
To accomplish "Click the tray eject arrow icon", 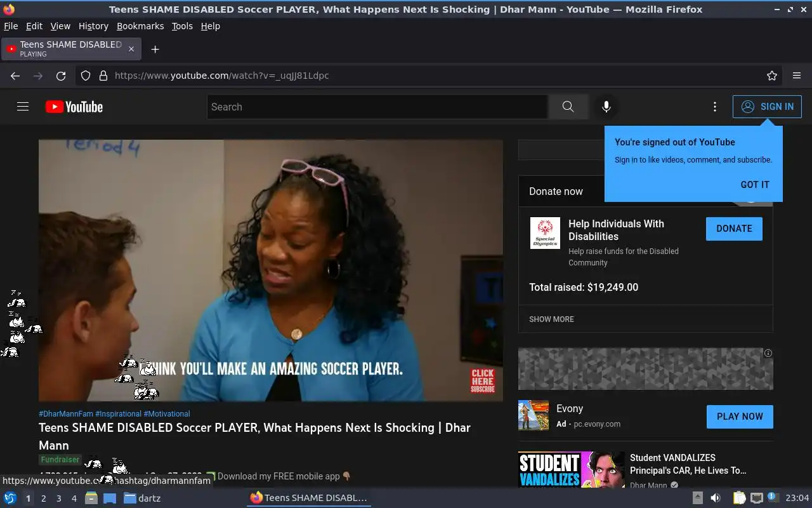I will point(698,498).
